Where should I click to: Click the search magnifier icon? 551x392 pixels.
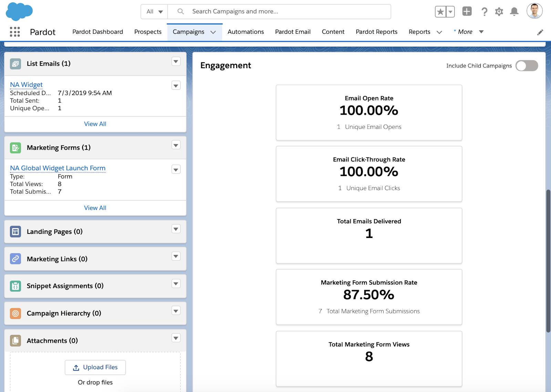(180, 11)
